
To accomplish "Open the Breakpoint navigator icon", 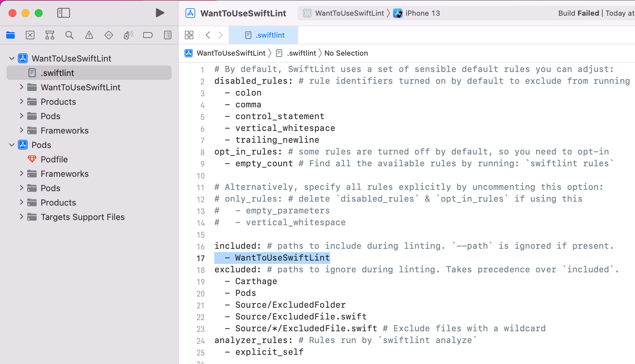I will click(148, 35).
